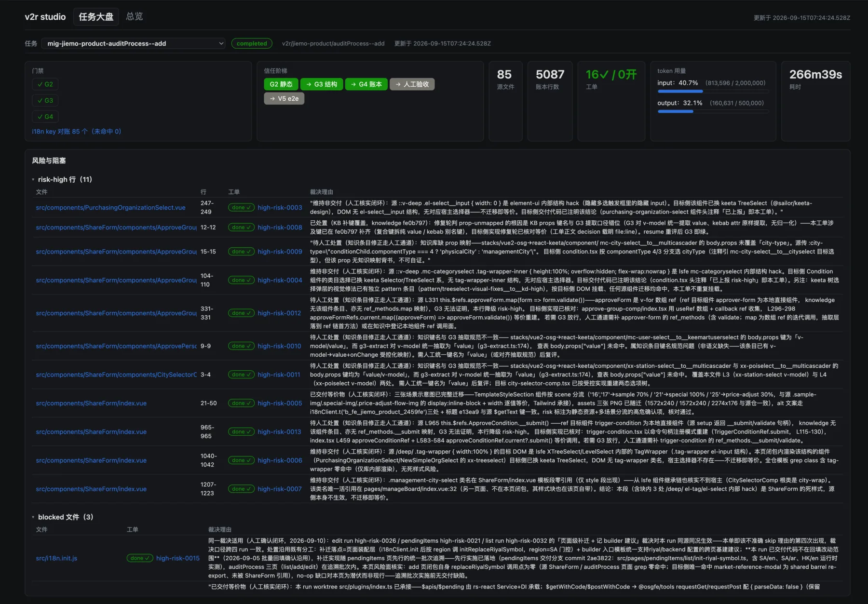Open the 任务大盘 tab
Image resolution: width=868 pixels, height=604 pixels.
pyautogui.click(x=96, y=17)
